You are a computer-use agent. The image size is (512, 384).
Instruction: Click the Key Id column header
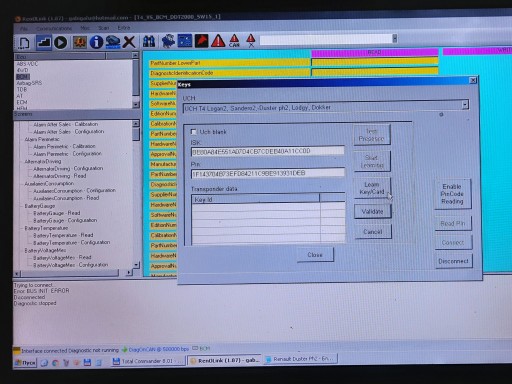tap(256, 199)
